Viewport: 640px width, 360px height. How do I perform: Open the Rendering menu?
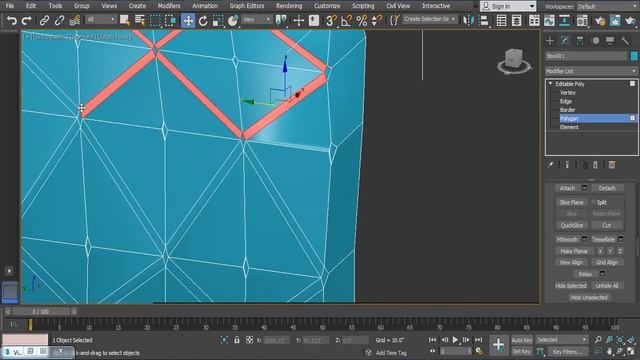pyautogui.click(x=289, y=6)
